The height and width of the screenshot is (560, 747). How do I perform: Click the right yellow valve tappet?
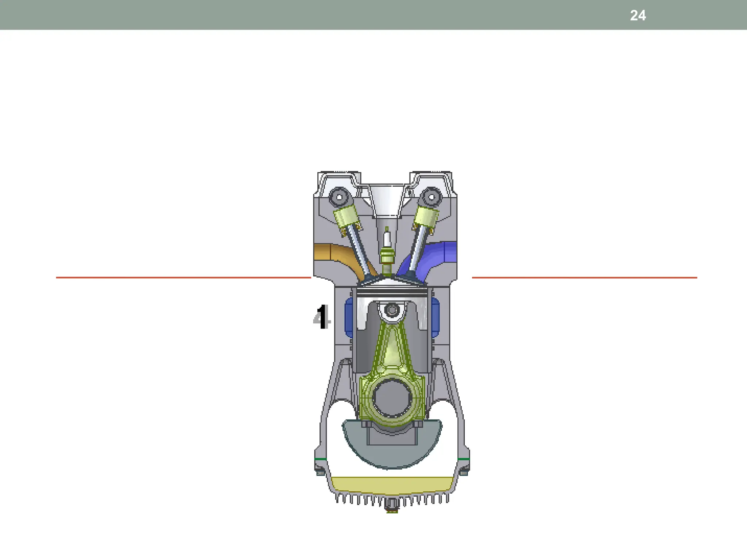[x=427, y=217]
